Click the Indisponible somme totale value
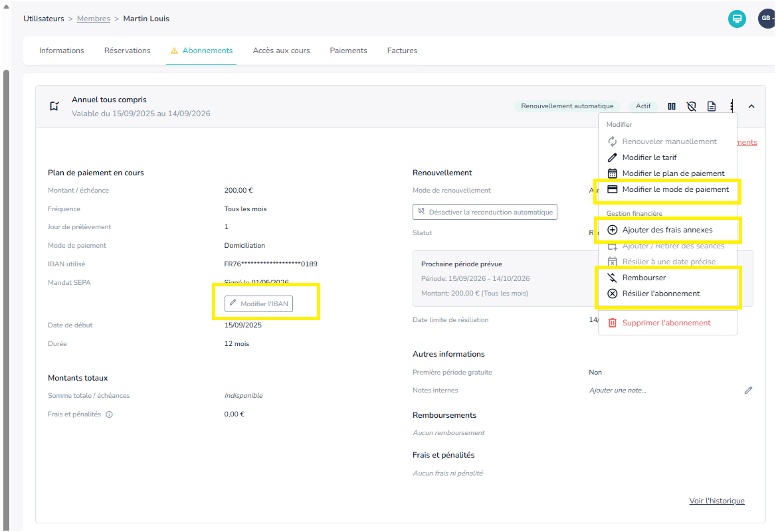 tap(243, 395)
